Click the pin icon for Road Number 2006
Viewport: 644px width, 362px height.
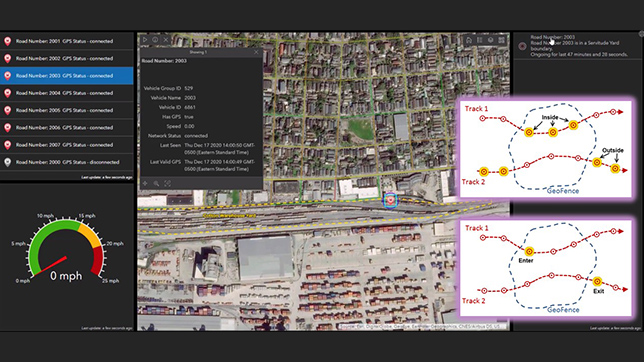tap(7, 127)
